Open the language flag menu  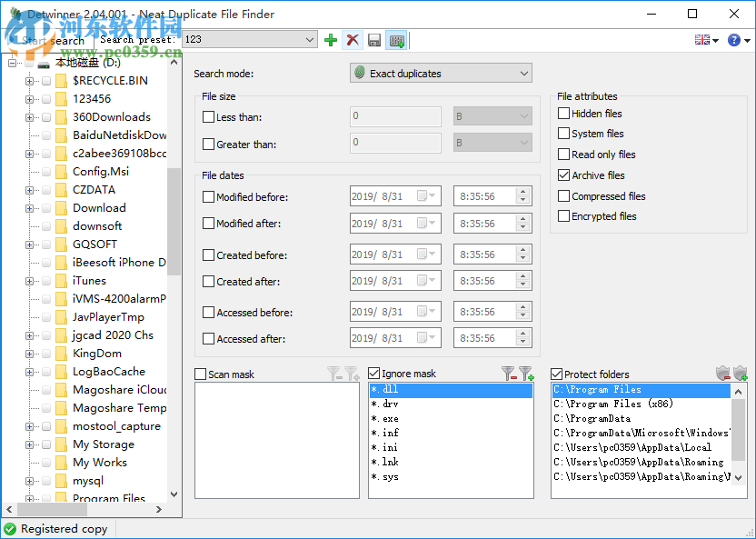(706, 40)
